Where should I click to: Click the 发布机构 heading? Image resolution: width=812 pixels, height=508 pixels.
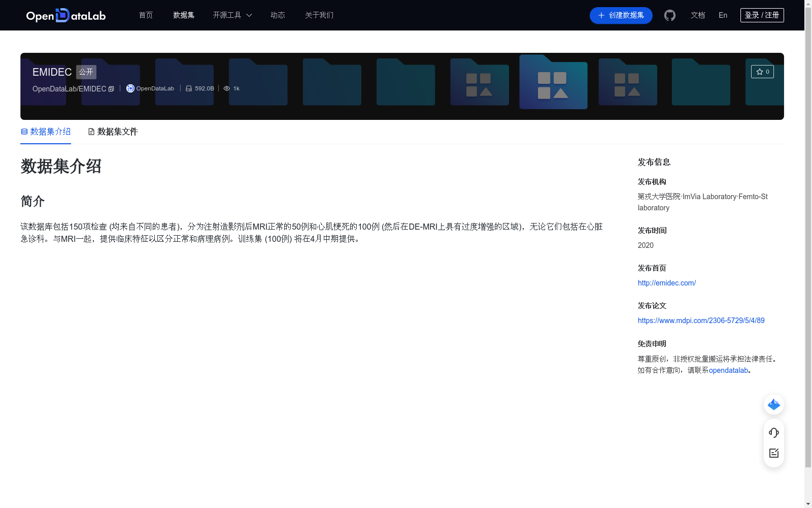coord(652,182)
